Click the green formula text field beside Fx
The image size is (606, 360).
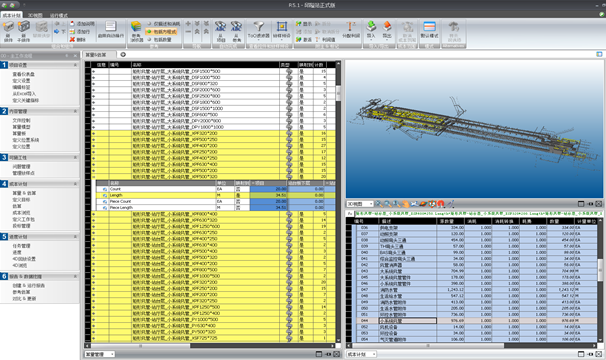(x=478, y=213)
